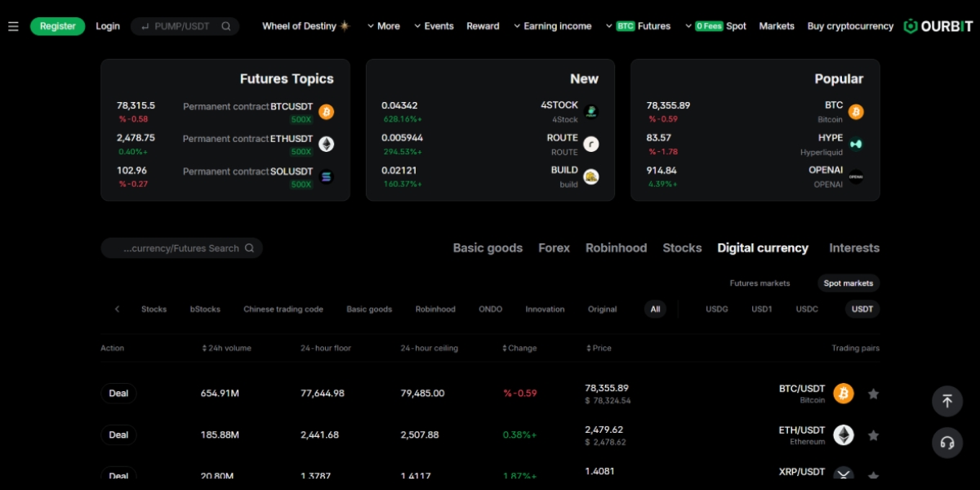Switch to the Interests tab

(854, 248)
